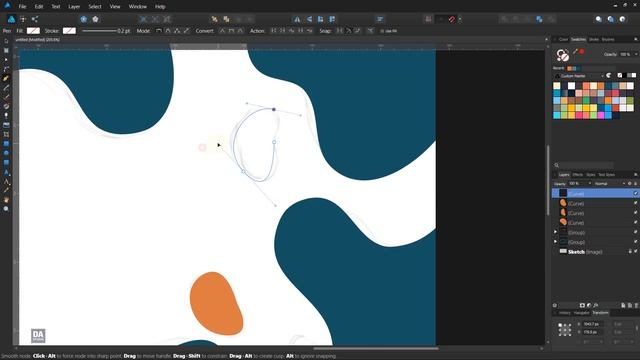Open the Normal blend mode dropdown
Screen dimensions: 640x360
pyautogui.click(x=610, y=184)
